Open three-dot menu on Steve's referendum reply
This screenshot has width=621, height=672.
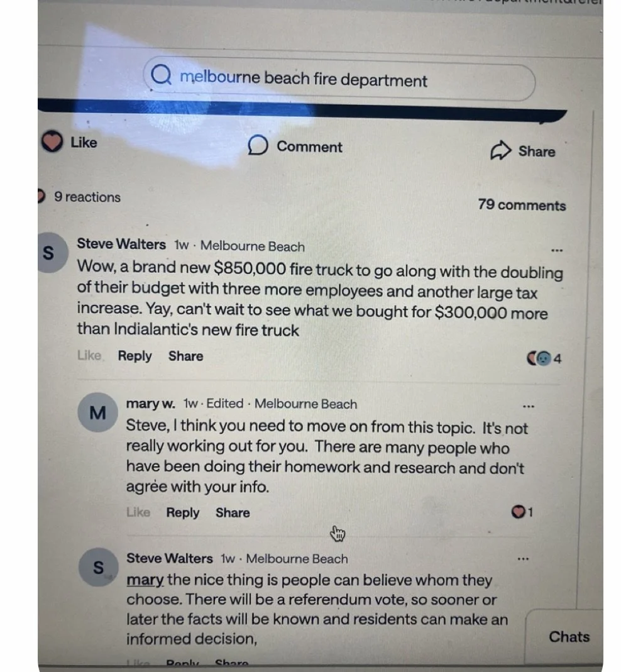(x=523, y=559)
